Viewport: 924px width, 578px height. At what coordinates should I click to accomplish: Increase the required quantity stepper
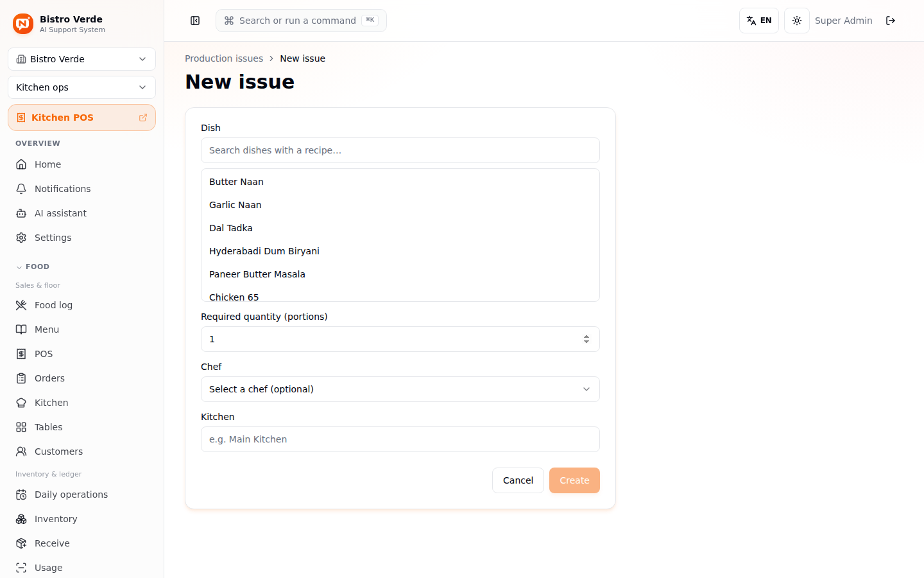(586, 336)
